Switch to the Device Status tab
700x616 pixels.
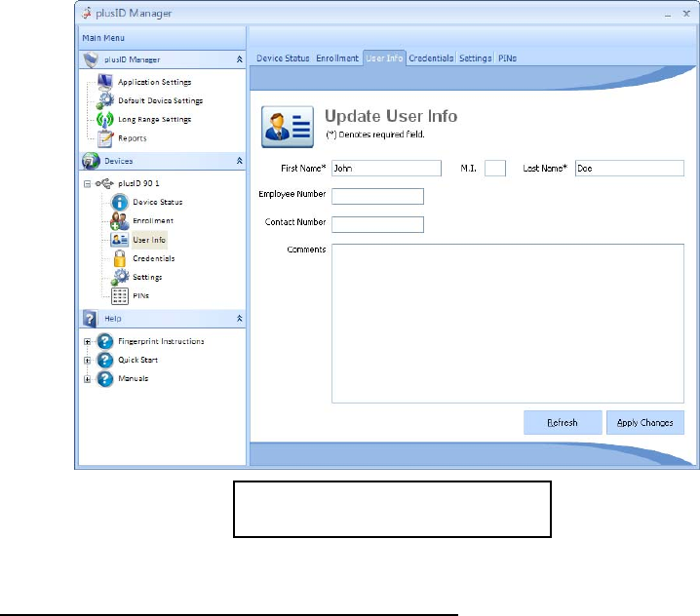(283, 58)
